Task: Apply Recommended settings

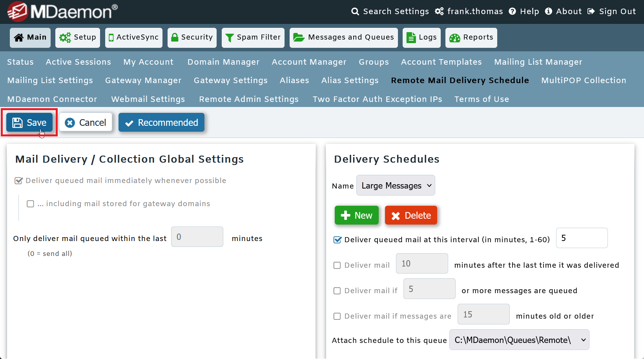Action: [x=161, y=122]
